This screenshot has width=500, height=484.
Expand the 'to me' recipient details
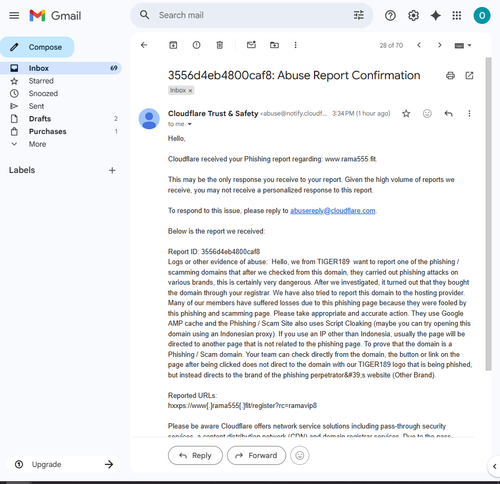coord(190,124)
